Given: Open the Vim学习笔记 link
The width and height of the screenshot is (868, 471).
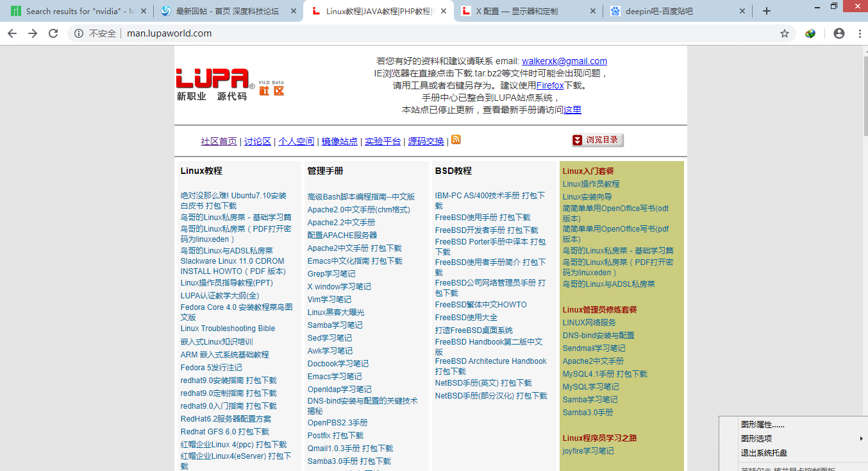Looking at the screenshot, I should pyautogui.click(x=330, y=300).
